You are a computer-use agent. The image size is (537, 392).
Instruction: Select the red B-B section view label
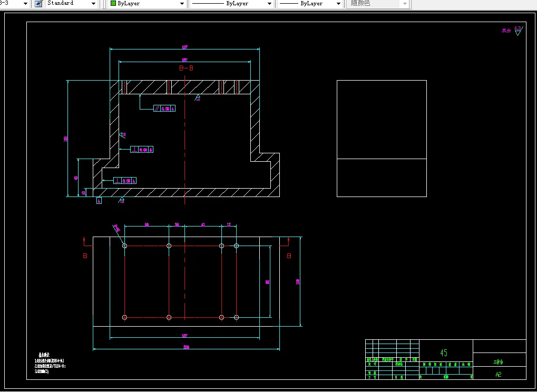tap(187, 68)
